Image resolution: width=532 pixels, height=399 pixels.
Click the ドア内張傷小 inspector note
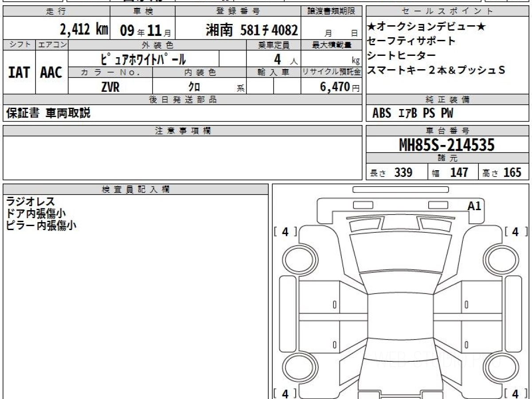pos(36,214)
